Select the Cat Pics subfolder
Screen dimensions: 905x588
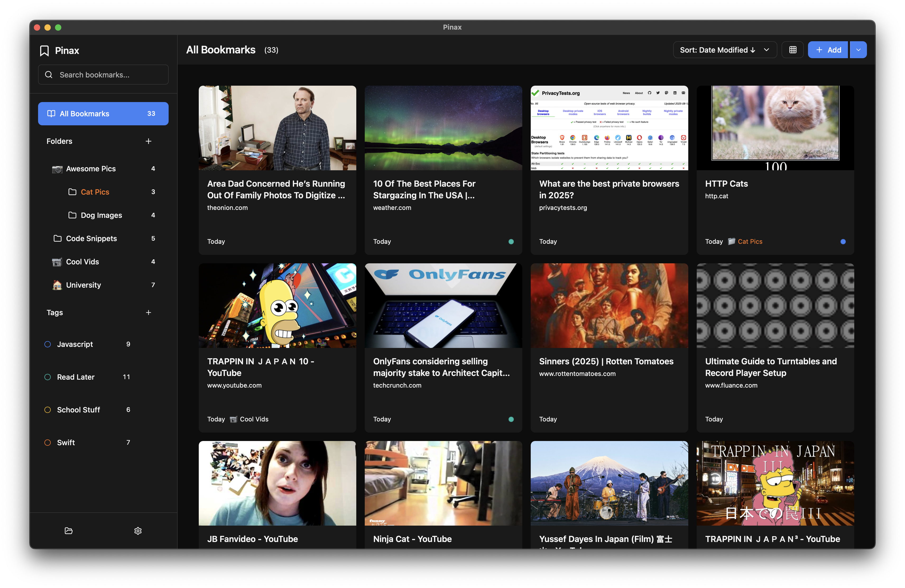95,192
